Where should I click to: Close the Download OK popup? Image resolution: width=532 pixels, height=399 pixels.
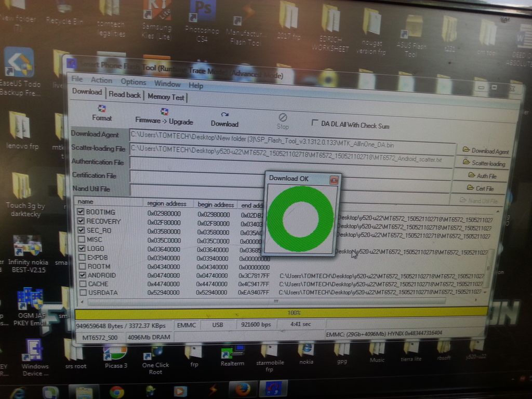[x=334, y=180]
